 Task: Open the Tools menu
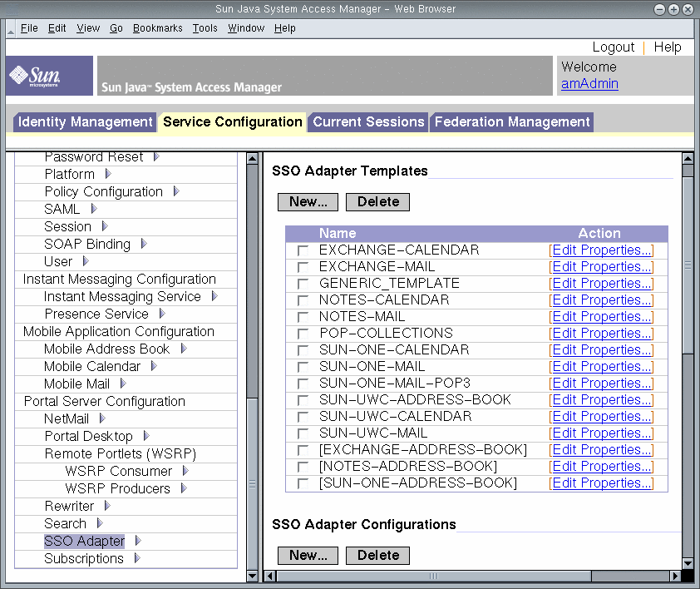click(x=205, y=28)
